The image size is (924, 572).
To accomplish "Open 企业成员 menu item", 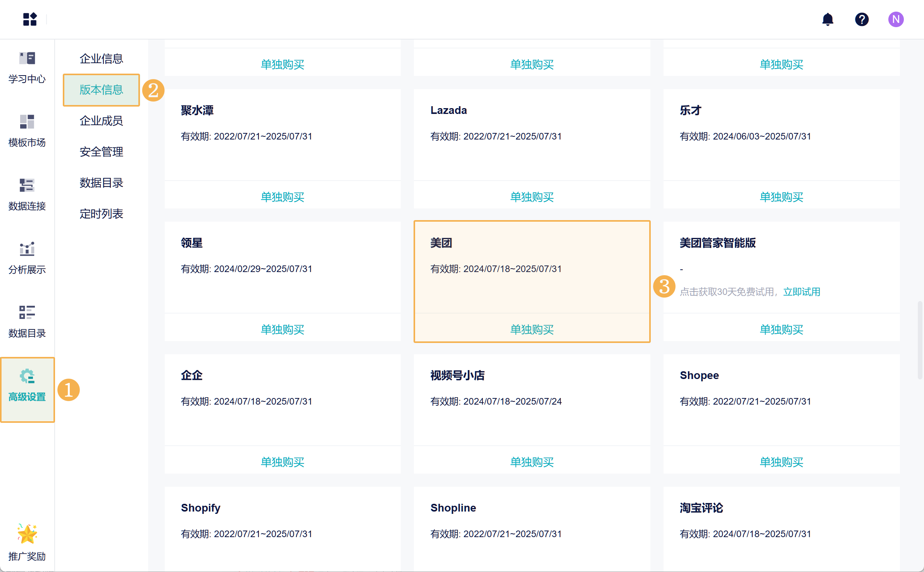I will pyautogui.click(x=101, y=121).
